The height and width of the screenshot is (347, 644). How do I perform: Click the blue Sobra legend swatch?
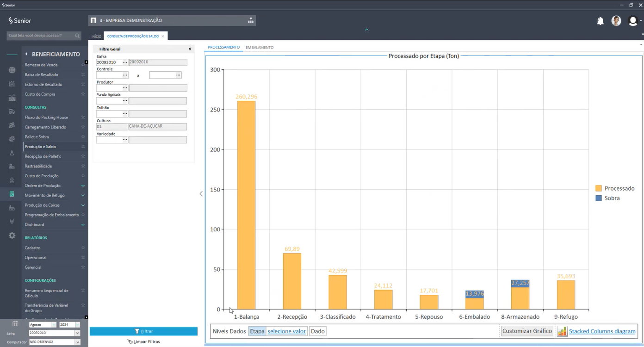(599, 198)
